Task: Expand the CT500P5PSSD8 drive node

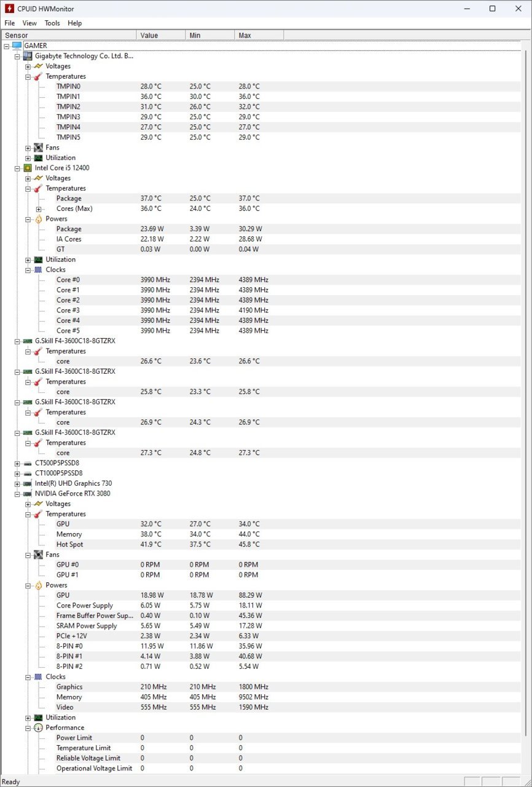Action: (17, 463)
